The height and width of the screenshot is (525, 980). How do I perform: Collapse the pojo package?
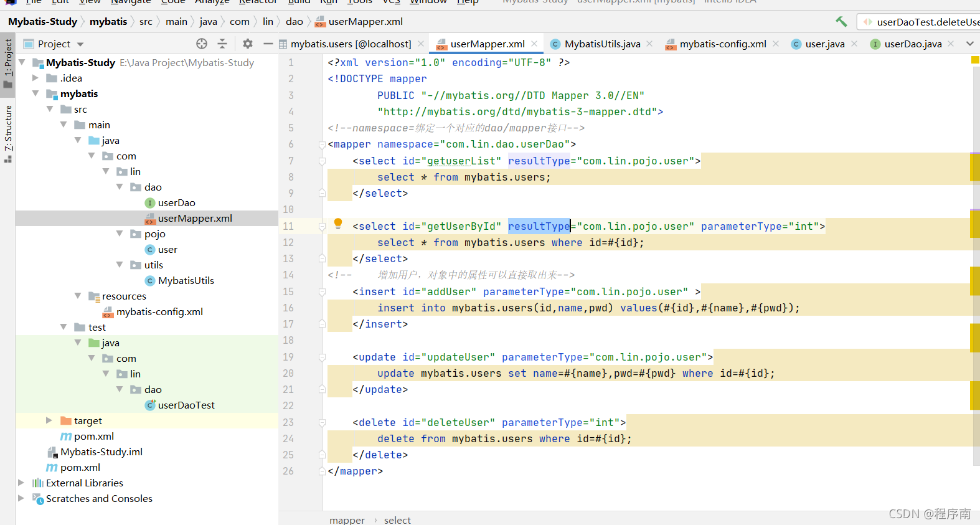pyautogui.click(x=120, y=234)
